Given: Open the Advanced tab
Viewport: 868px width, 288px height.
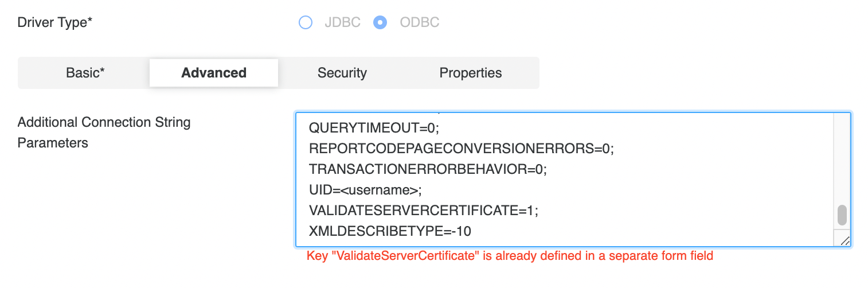Looking at the screenshot, I should pos(214,73).
